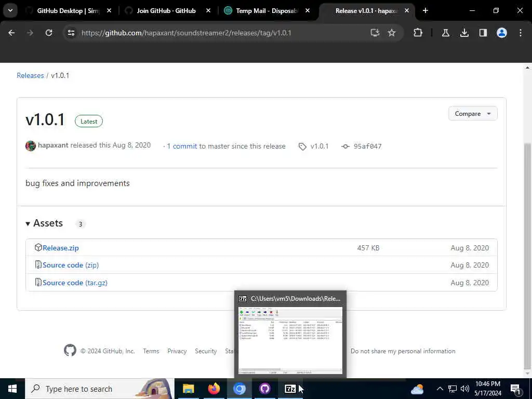
Task: Click hapaxant avatar image
Action: click(x=31, y=146)
